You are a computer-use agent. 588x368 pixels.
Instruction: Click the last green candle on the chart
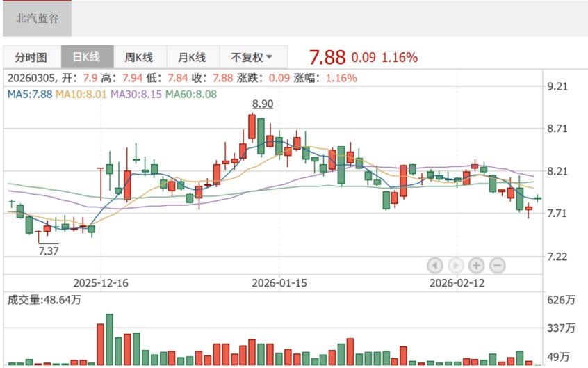coord(538,198)
